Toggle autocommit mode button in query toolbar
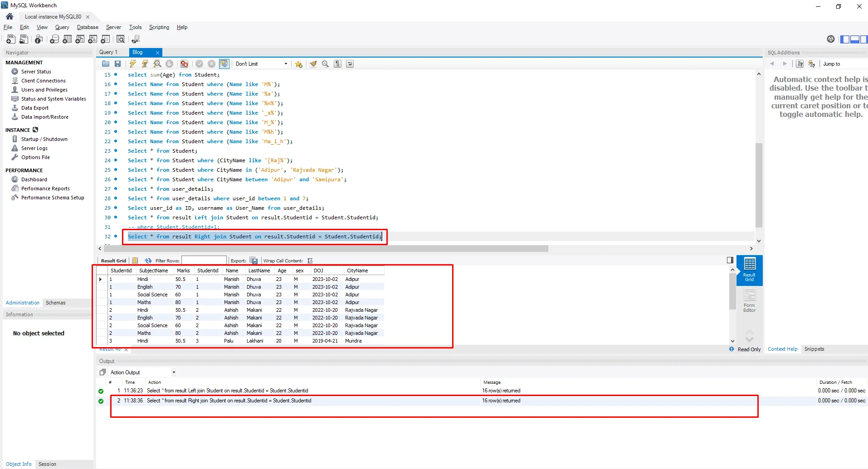 224,64
